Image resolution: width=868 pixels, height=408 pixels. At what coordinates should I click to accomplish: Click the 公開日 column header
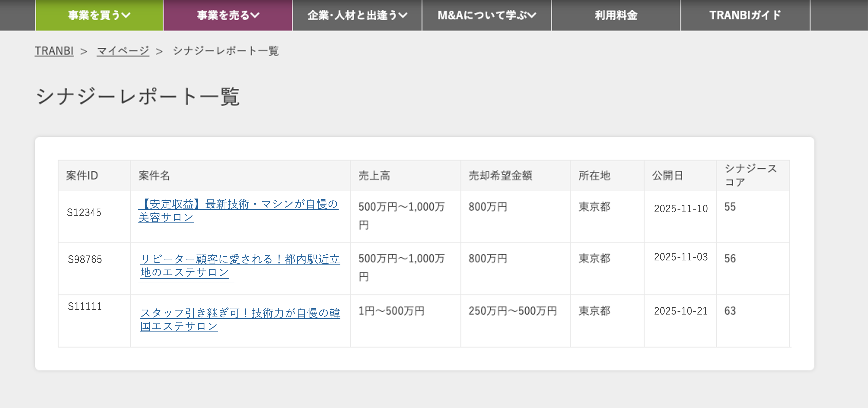point(667,175)
